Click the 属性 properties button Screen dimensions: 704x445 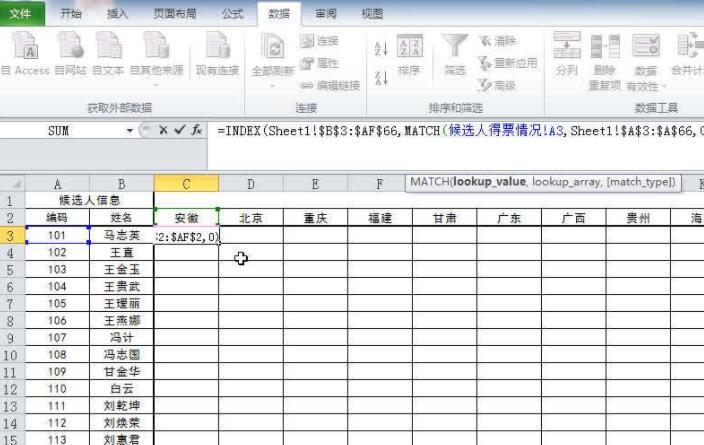pyautogui.click(x=319, y=63)
